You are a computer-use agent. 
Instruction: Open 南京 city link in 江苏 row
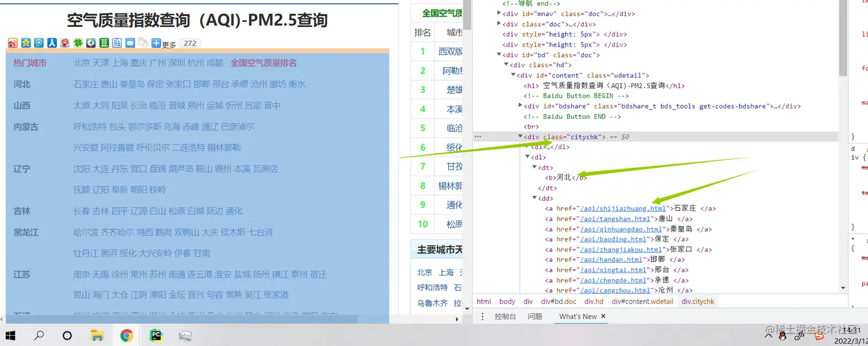(x=82, y=275)
